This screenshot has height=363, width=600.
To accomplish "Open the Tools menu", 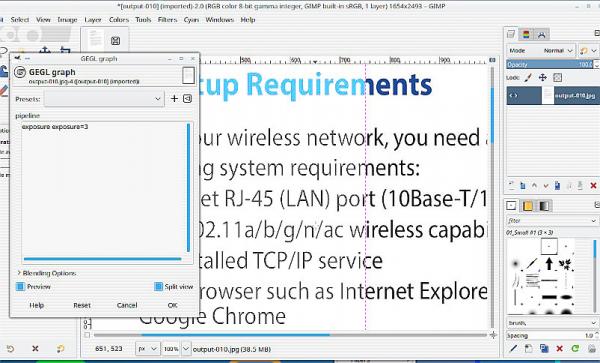I will 143,20.
